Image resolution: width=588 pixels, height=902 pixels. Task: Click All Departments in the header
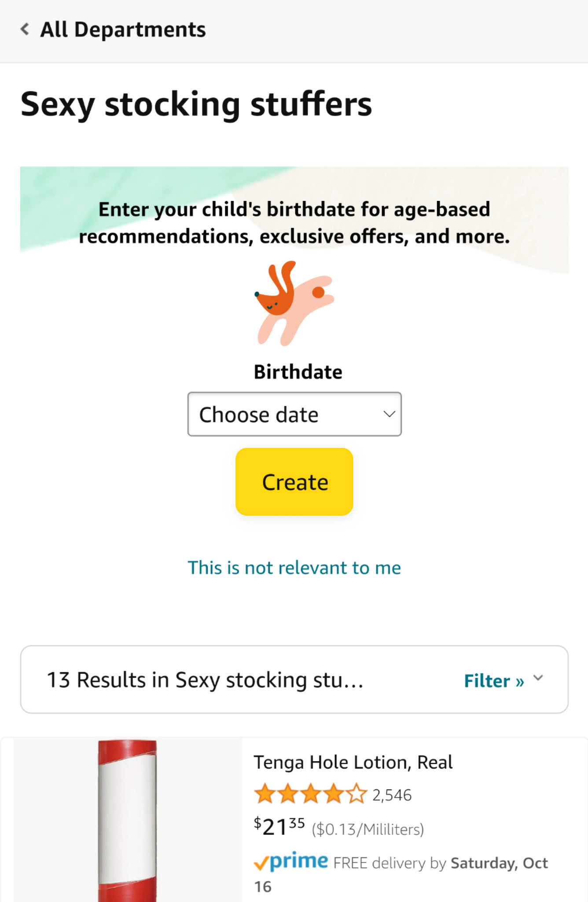pos(123,29)
